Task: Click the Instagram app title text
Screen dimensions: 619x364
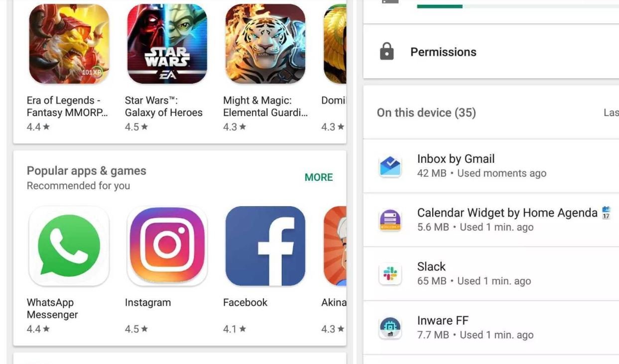Action: pyautogui.click(x=148, y=302)
